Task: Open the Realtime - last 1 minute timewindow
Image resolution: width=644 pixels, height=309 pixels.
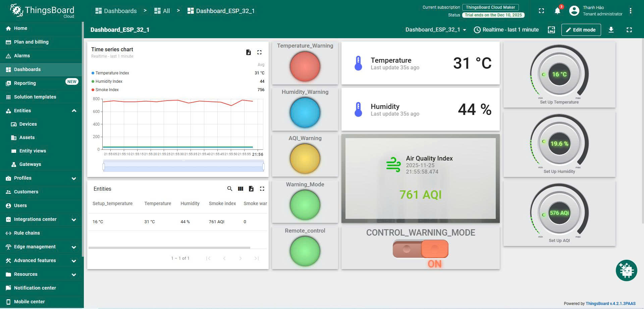Action: click(506, 30)
